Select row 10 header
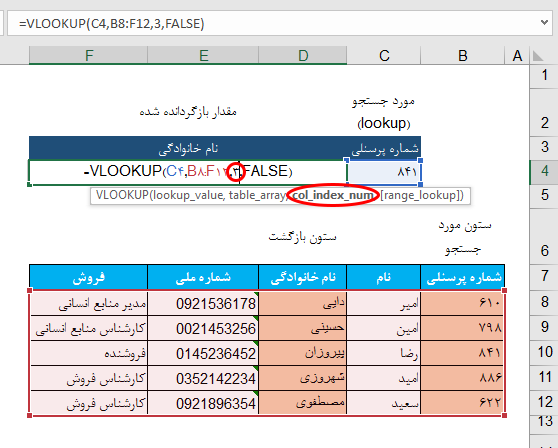This screenshot has height=448, width=558. [544, 352]
